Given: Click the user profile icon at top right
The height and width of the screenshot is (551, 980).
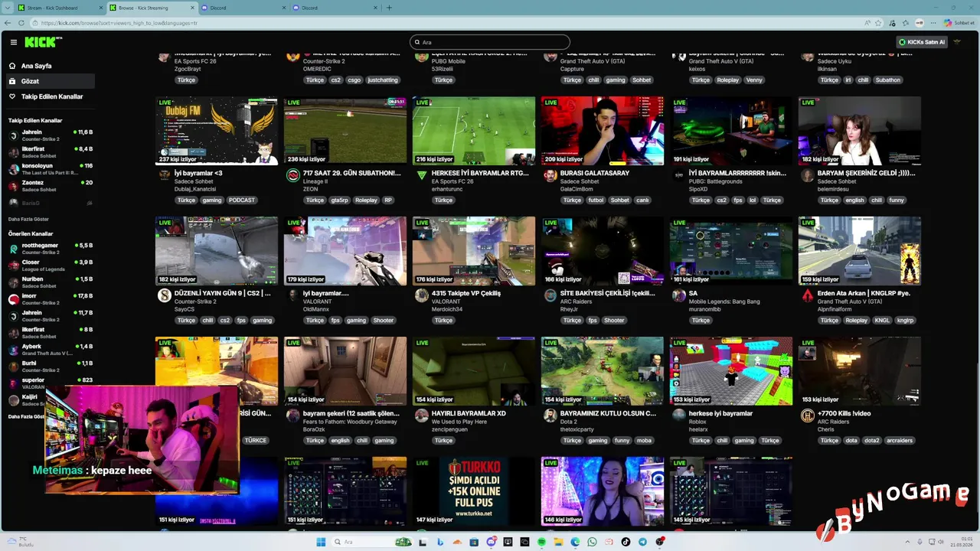Looking at the screenshot, I should [x=958, y=42].
